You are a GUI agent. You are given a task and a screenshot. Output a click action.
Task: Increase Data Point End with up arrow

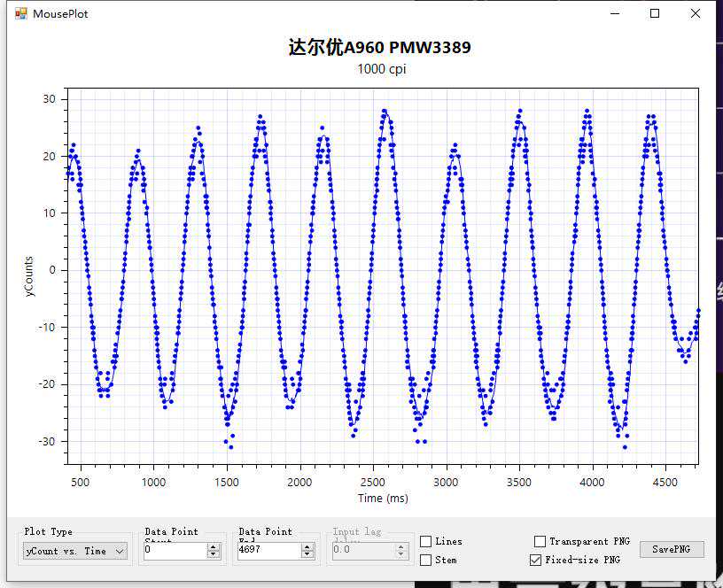[x=307, y=546]
